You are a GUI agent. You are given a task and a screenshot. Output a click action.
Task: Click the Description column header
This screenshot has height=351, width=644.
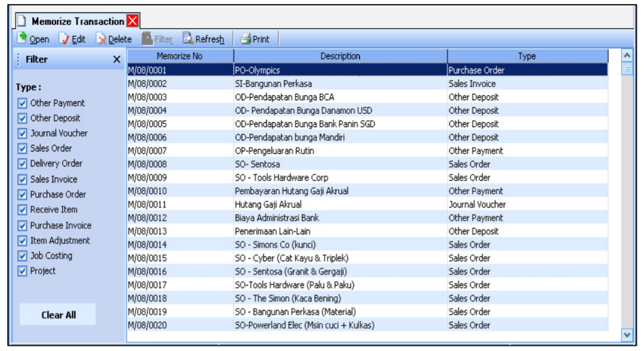[x=340, y=56]
